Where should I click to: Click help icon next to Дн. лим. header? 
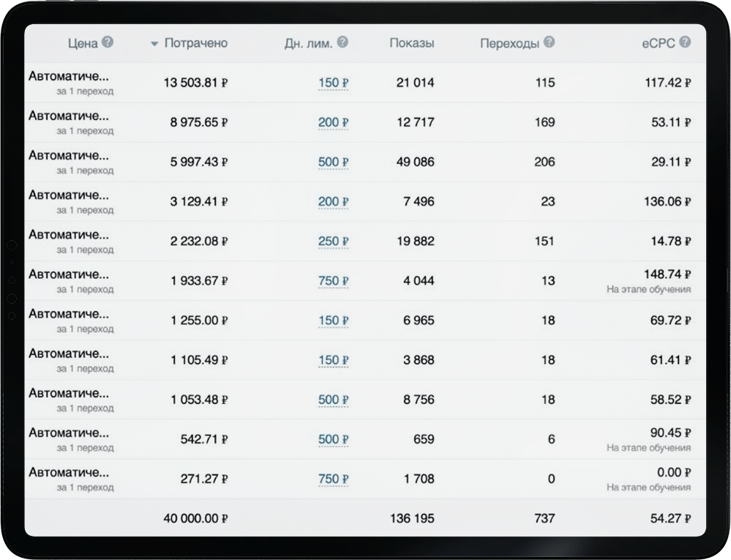[342, 42]
